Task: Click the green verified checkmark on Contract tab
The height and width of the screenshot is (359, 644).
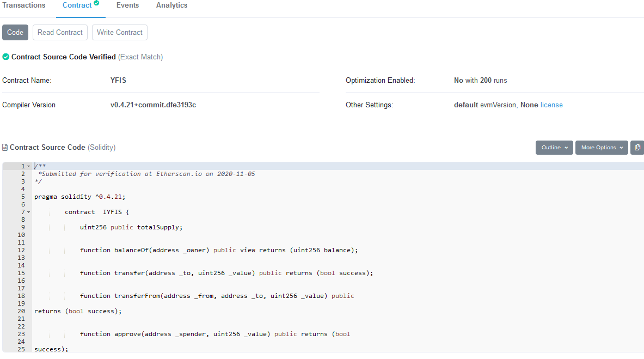Action: point(96,3)
